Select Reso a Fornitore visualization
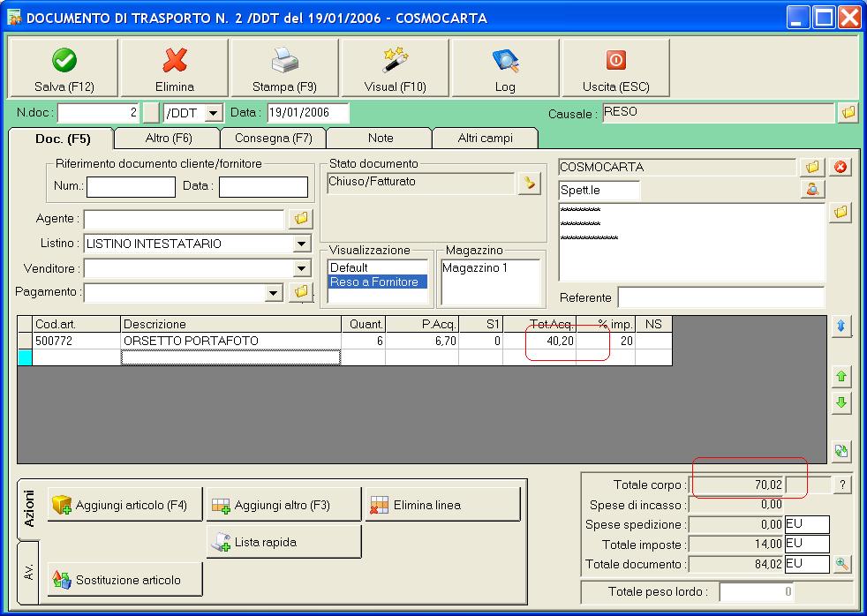The image size is (867, 616). pyautogui.click(x=378, y=282)
